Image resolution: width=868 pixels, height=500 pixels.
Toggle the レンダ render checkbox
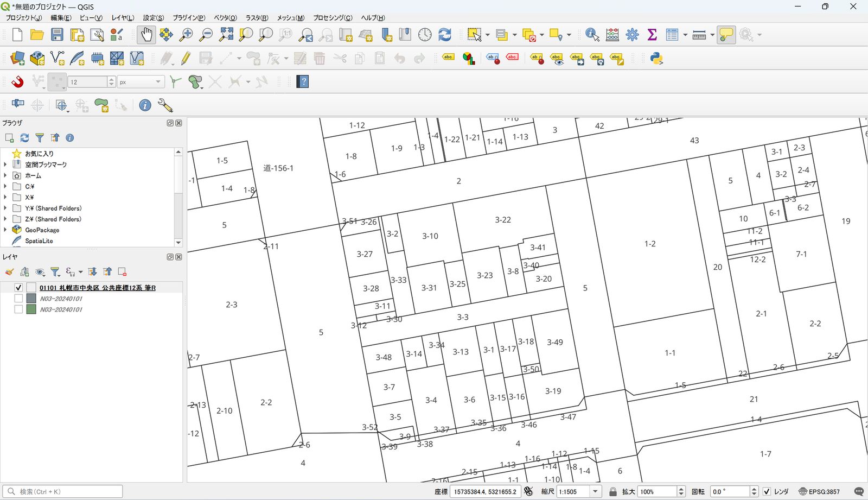tap(767, 491)
